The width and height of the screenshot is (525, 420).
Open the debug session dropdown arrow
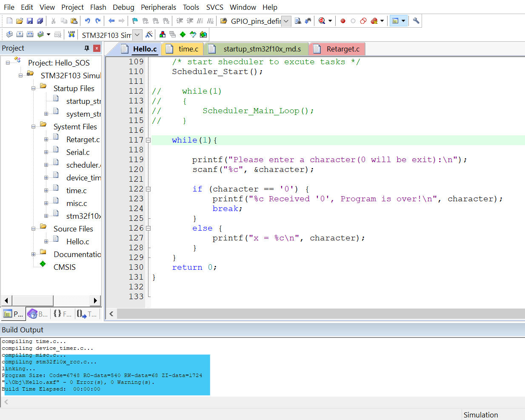point(330,21)
